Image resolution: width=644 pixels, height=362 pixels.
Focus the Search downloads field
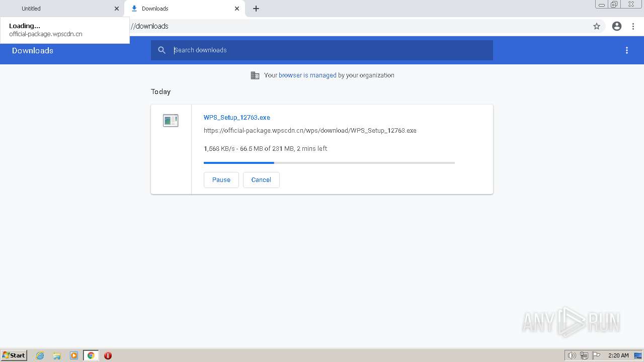(322, 50)
